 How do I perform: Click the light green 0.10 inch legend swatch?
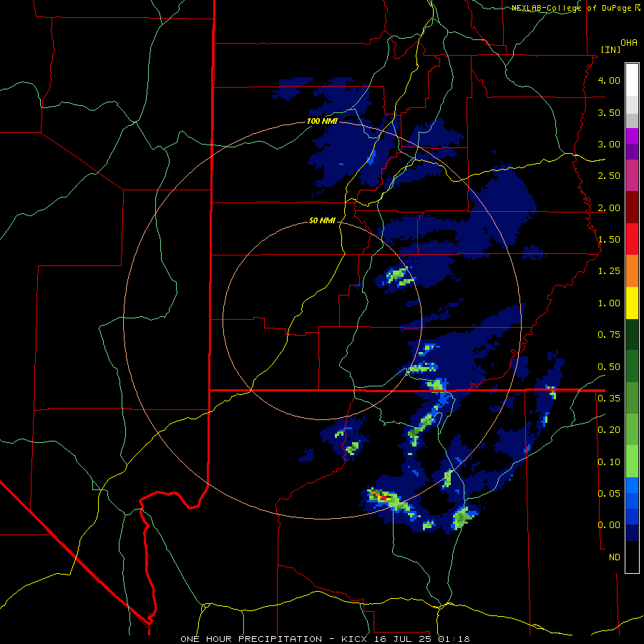pyautogui.click(x=632, y=462)
